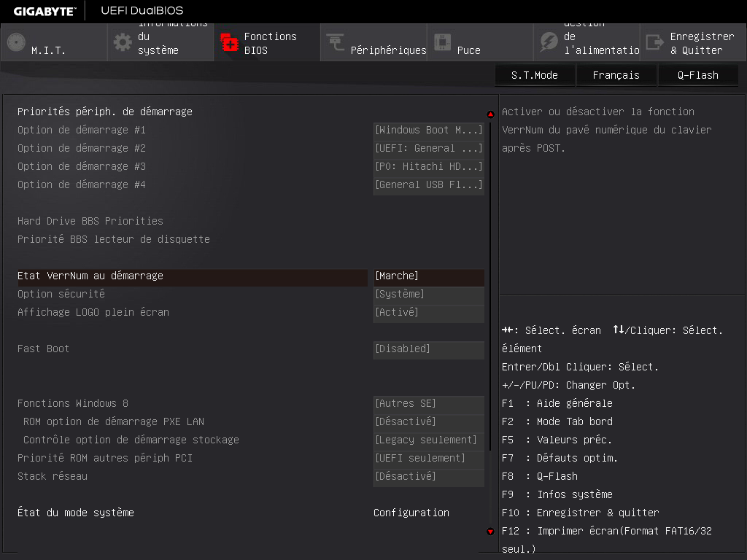Open Priorité BBS lecteur de disquette

click(x=113, y=239)
